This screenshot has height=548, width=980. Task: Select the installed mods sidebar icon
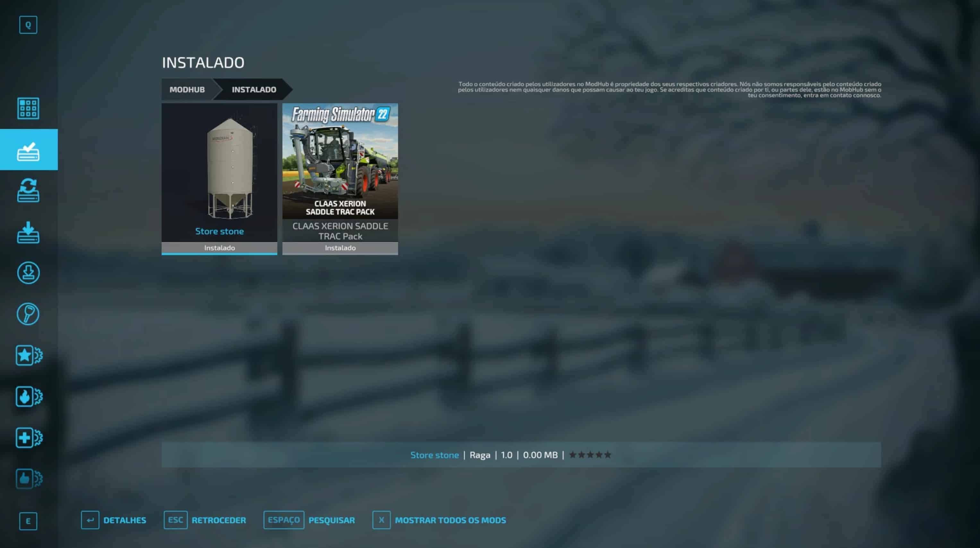28,150
